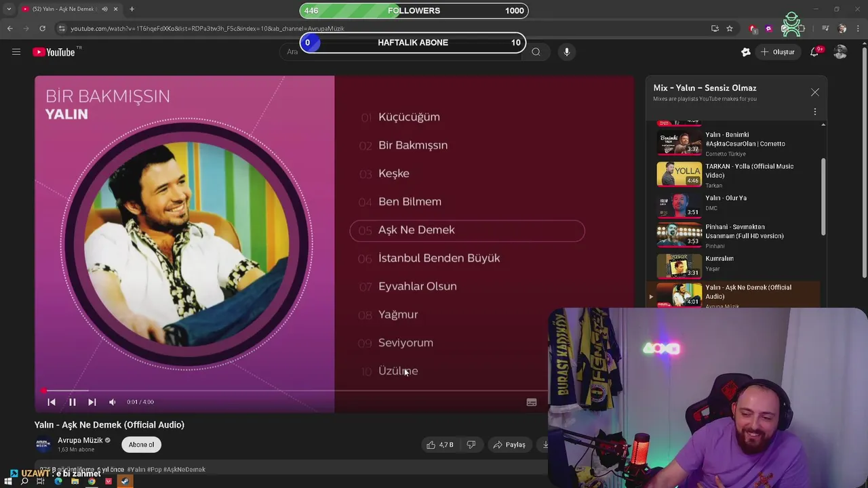Image resolution: width=868 pixels, height=488 pixels.
Task: Open Chrome from the Windows taskbar
Action: 92,481
